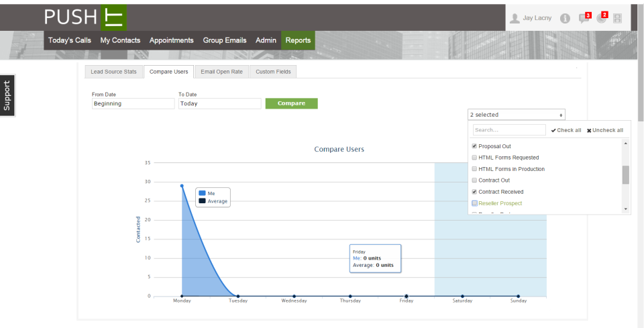Click the 'Compare Users' chart title
The height and width of the screenshot is (328, 644).
pos(339,149)
